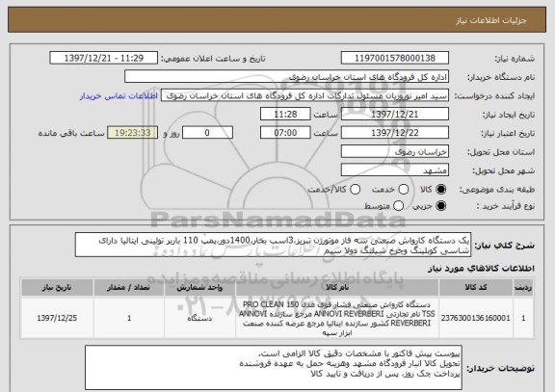Image resolution: width=555 pixels, height=392 pixels.
Task: Click the remaining days field showing 0
Action: coord(207,133)
